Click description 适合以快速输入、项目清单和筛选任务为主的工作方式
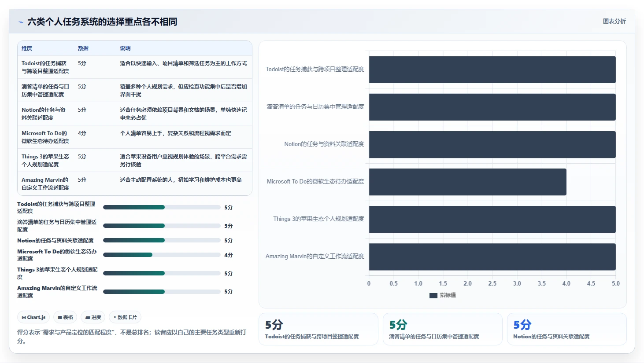644x363 pixels. (183, 63)
